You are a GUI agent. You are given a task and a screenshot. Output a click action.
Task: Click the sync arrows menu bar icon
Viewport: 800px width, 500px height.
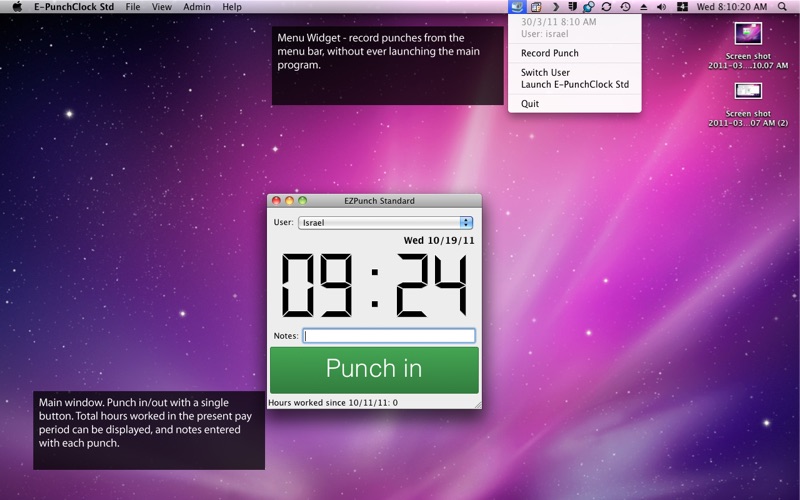click(x=607, y=7)
